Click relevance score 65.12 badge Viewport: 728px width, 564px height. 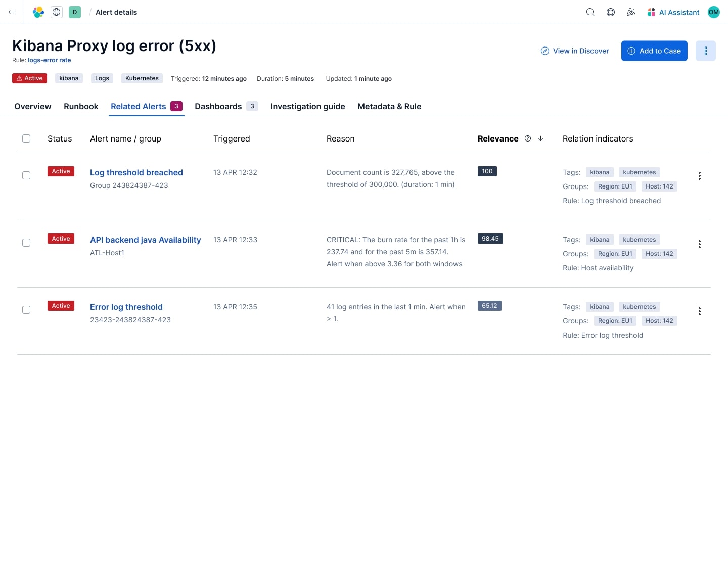coord(489,306)
